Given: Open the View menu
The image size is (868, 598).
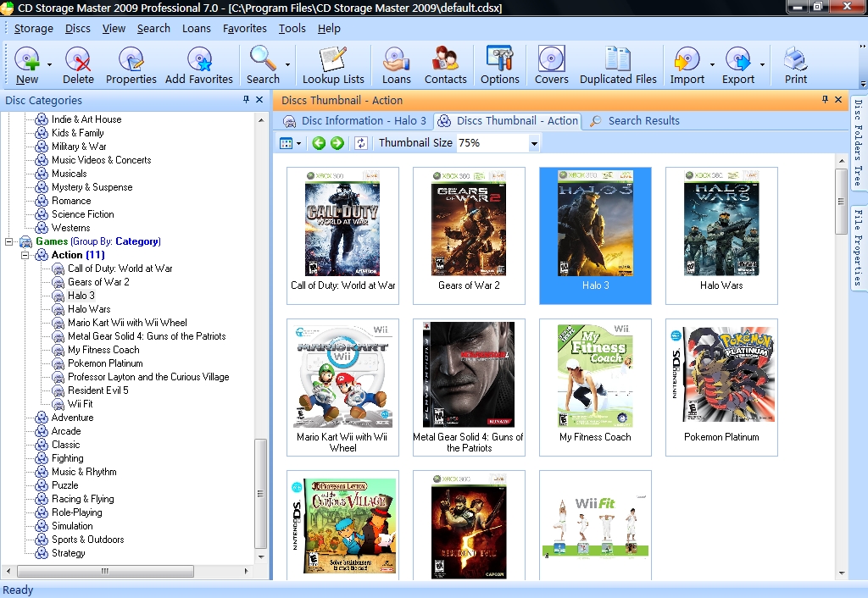Looking at the screenshot, I should tap(114, 29).
